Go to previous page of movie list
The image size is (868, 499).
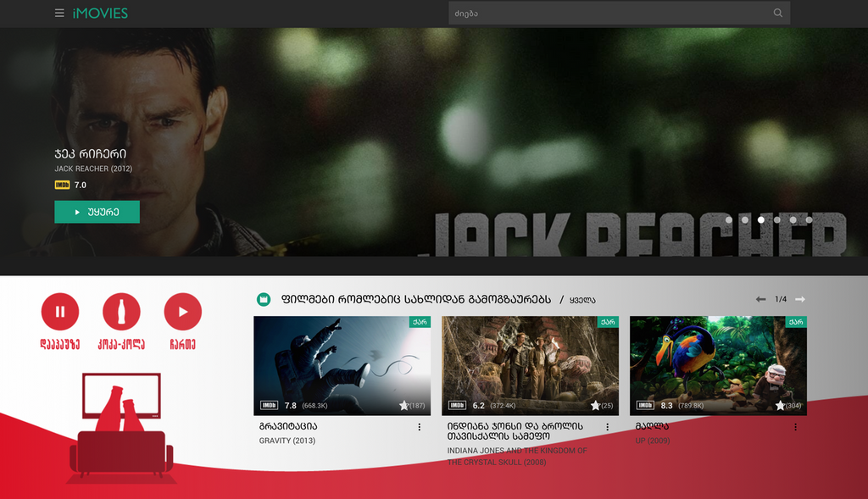760,299
